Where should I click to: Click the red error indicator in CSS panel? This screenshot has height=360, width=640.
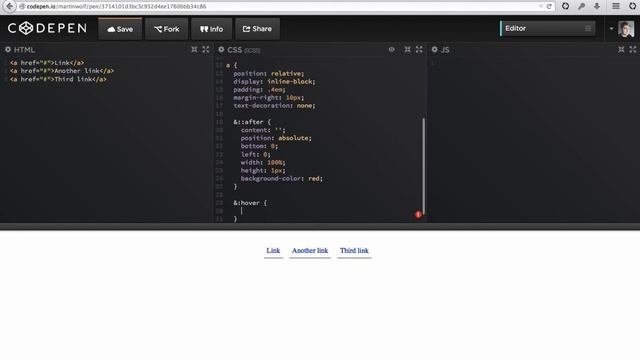(418, 214)
